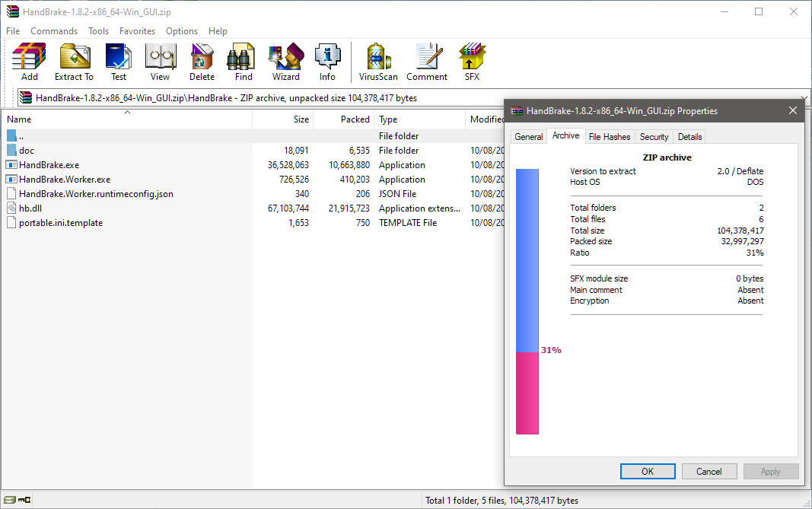Open the Favorites menu

137,31
